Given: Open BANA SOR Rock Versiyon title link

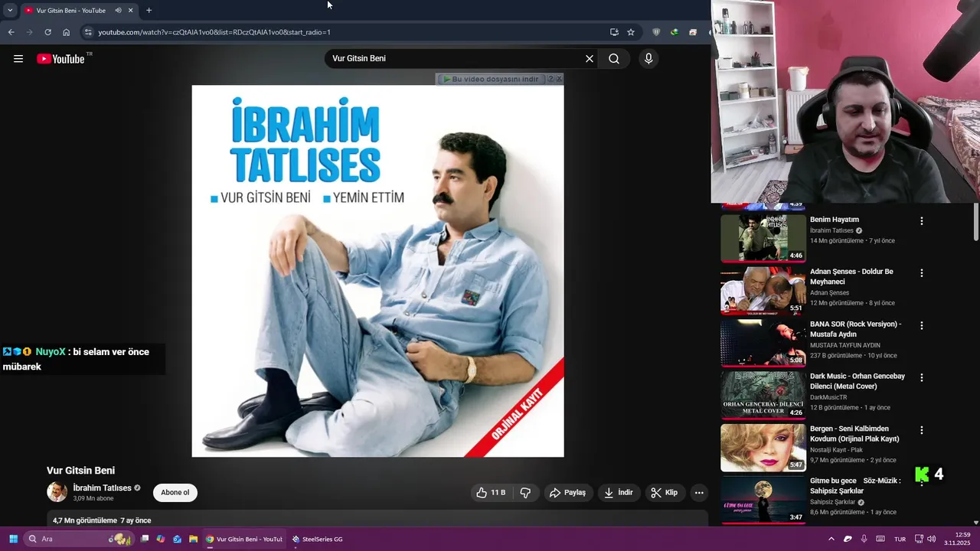Looking at the screenshot, I should 856,329.
